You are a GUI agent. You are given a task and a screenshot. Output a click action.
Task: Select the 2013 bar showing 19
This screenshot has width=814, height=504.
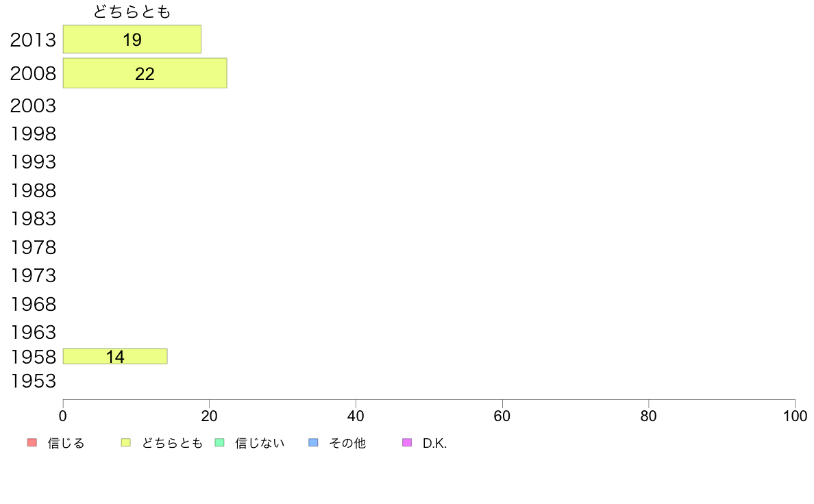coord(132,39)
